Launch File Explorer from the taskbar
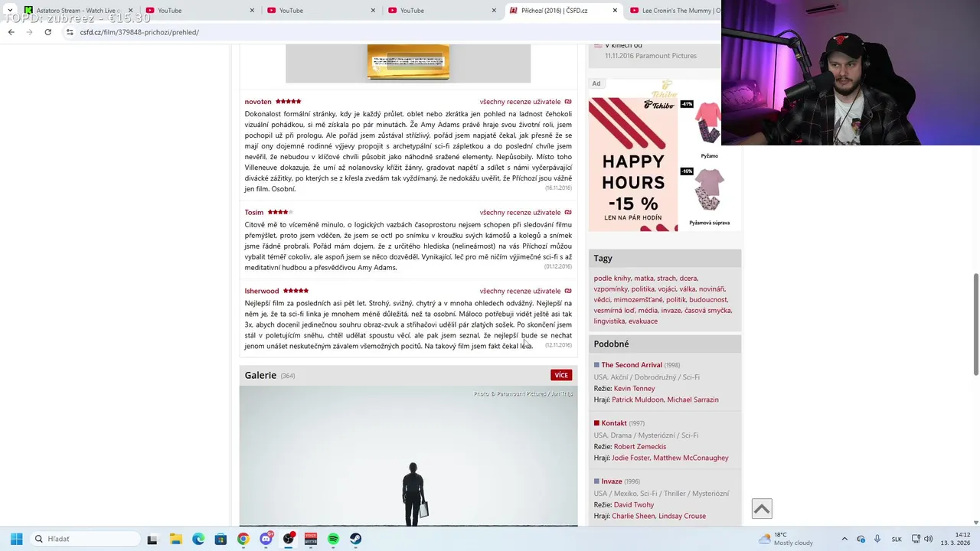 tap(175, 539)
